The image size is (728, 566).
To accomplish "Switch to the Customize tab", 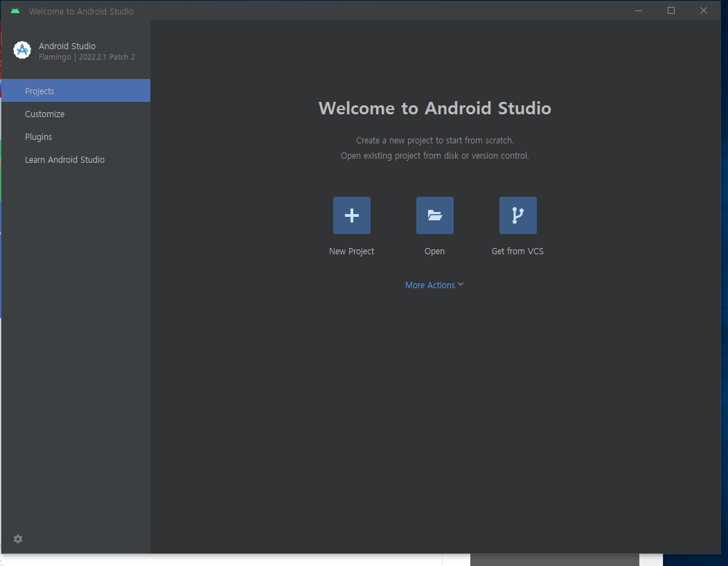I will coord(76,114).
